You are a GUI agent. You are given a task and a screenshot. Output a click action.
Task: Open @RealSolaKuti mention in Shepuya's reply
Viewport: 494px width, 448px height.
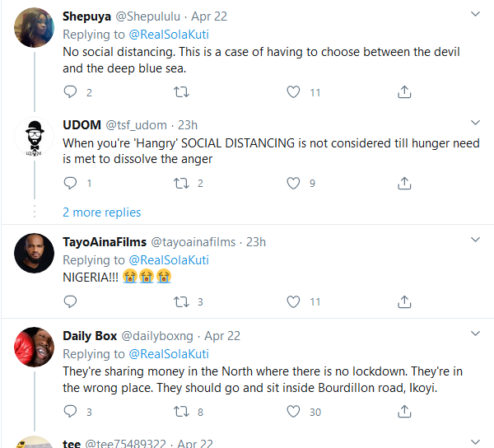click(169, 35)
